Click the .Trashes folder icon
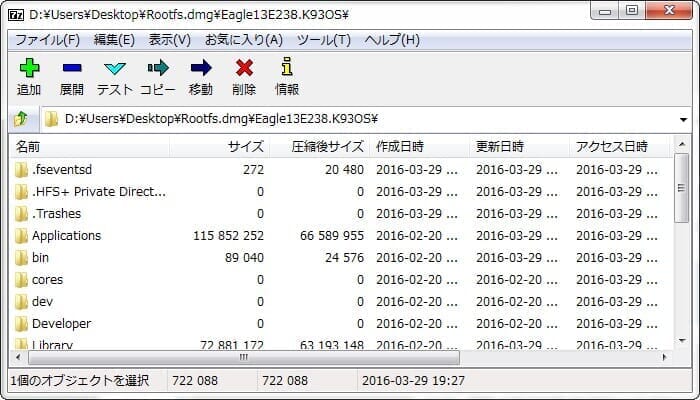Image resolution: width=700 pixels, height=400 pixels. pos(21,213)
